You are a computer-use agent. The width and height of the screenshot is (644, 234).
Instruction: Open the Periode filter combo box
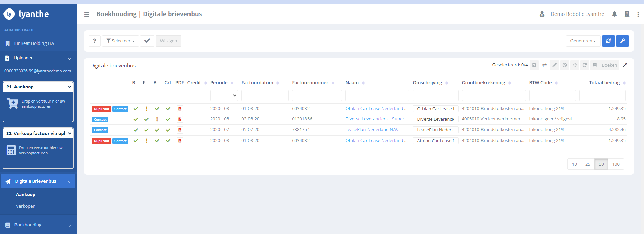(x=224, y=95)
